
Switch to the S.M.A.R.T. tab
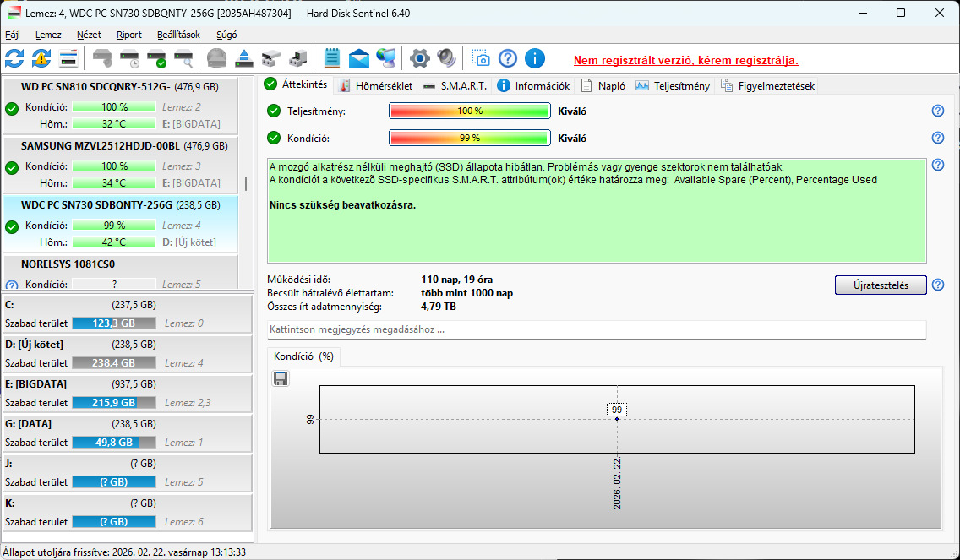[455, 86]
